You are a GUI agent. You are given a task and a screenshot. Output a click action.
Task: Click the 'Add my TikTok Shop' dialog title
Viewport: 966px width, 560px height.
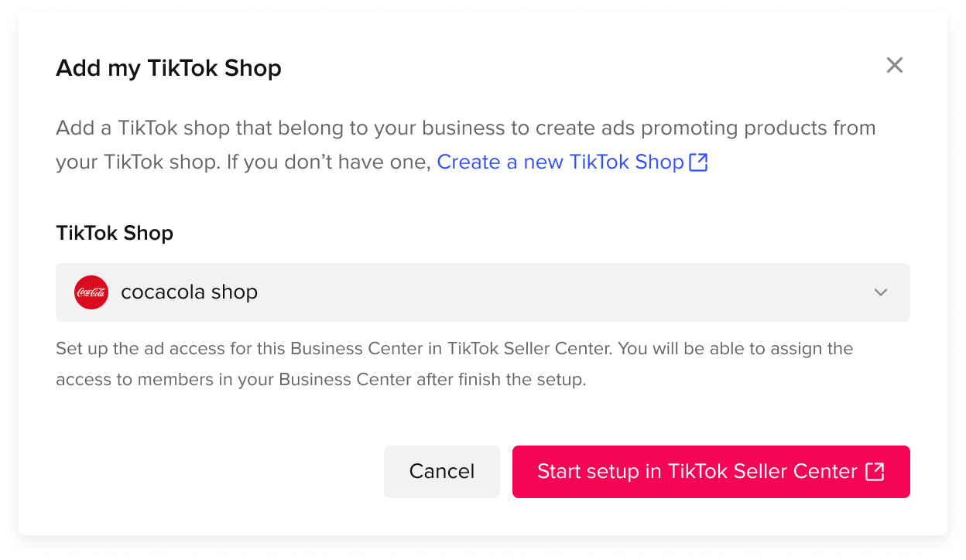click(169, 68)
